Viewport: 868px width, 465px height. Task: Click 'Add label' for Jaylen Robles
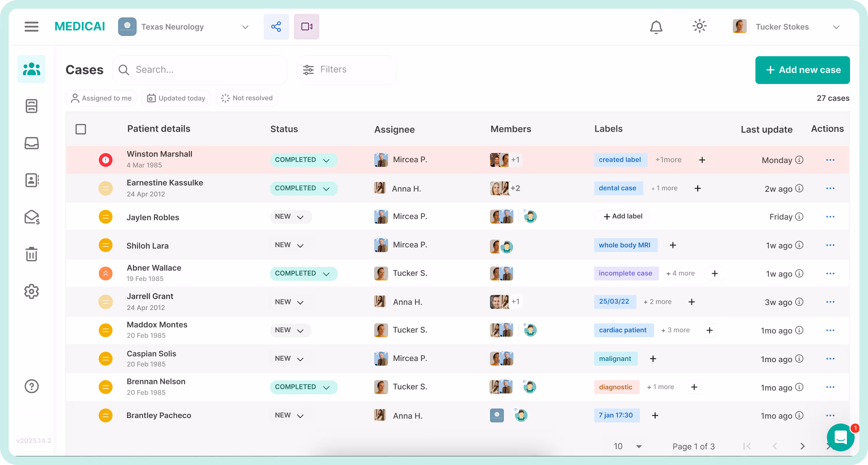click(623, 216)
